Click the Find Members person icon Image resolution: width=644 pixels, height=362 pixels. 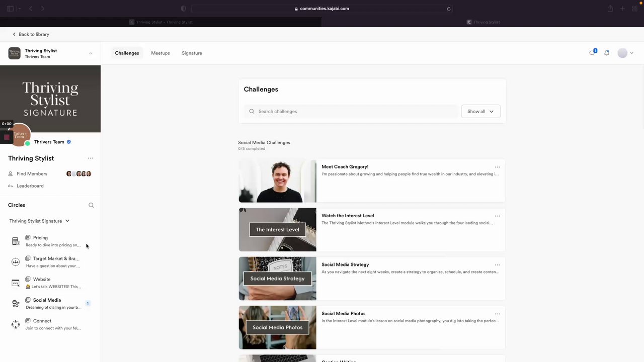11,174
